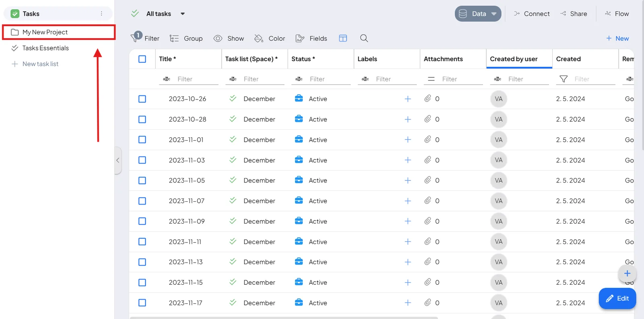
Task: Add label to 2023-10-28 row
Action: click(408, 119)
